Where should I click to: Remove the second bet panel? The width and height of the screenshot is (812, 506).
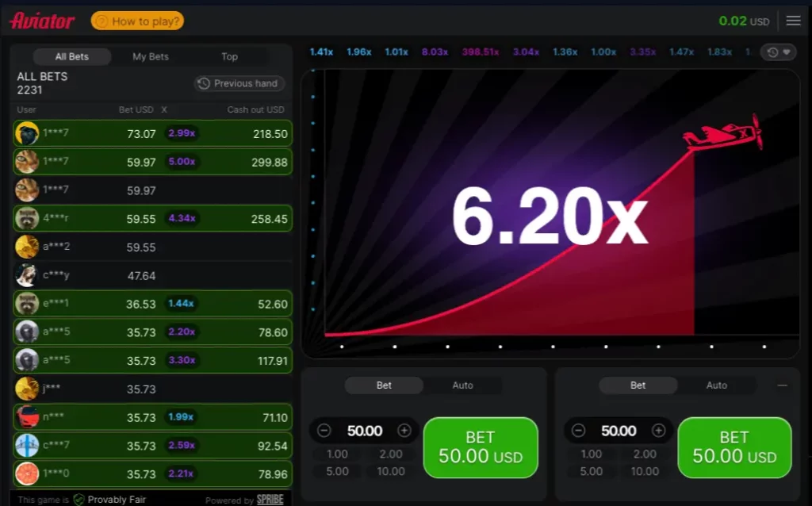pos(783,385)
